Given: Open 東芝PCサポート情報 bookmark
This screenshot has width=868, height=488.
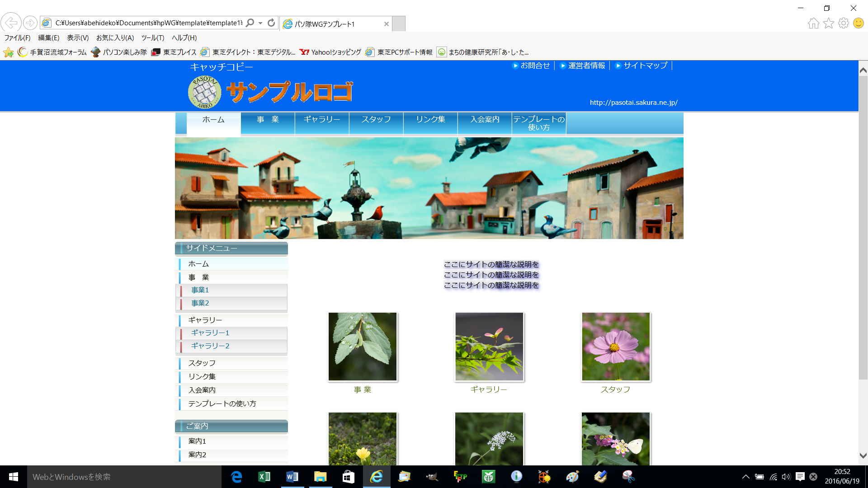Looking at the screenshot, I should [399, 52].
